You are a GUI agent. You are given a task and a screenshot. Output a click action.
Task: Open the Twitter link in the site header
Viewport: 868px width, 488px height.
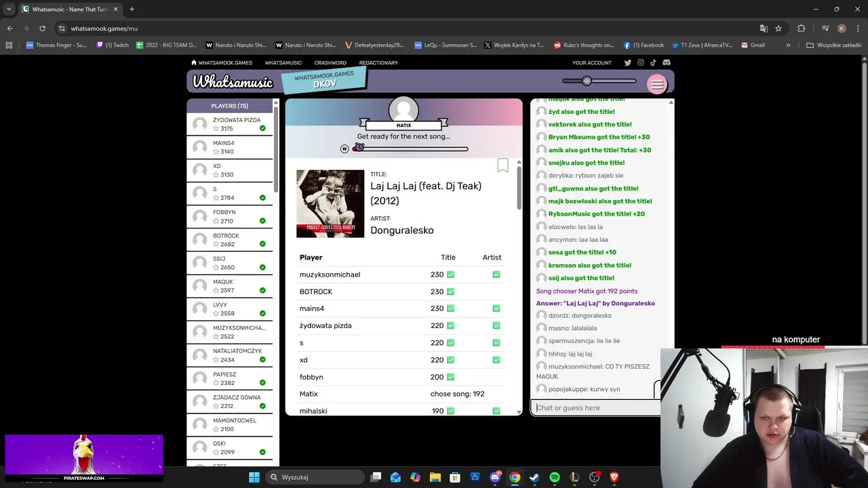(x=627, y=62)
